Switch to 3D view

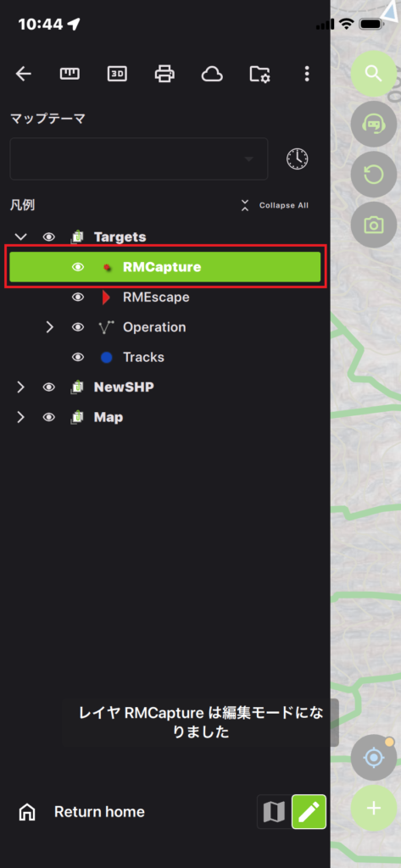tap(117, 74)
